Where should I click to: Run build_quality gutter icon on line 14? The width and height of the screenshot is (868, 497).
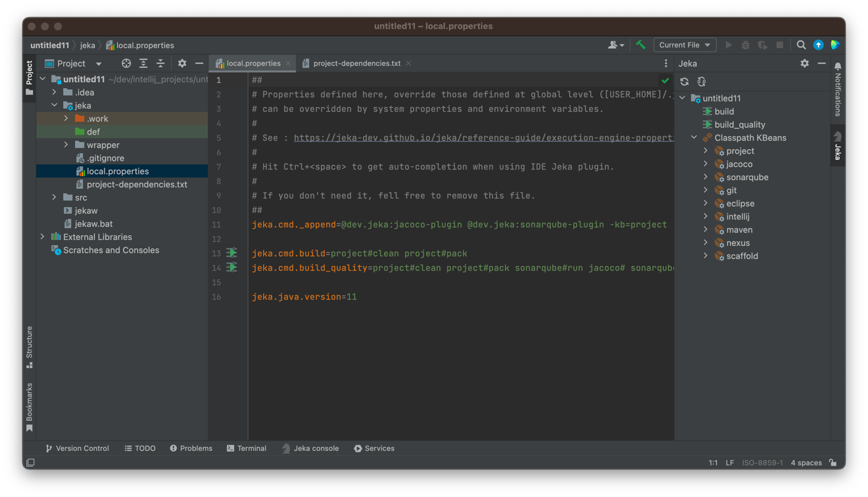[231, 268]
